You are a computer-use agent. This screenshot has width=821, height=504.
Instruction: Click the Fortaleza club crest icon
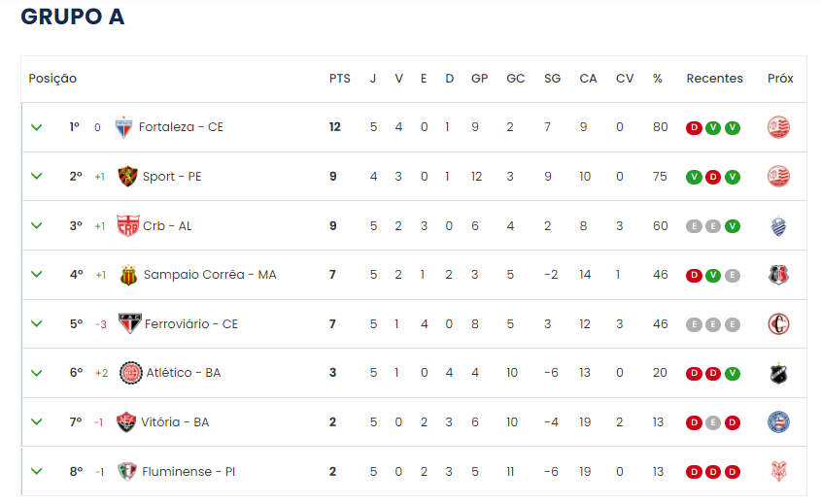point(123,127)
